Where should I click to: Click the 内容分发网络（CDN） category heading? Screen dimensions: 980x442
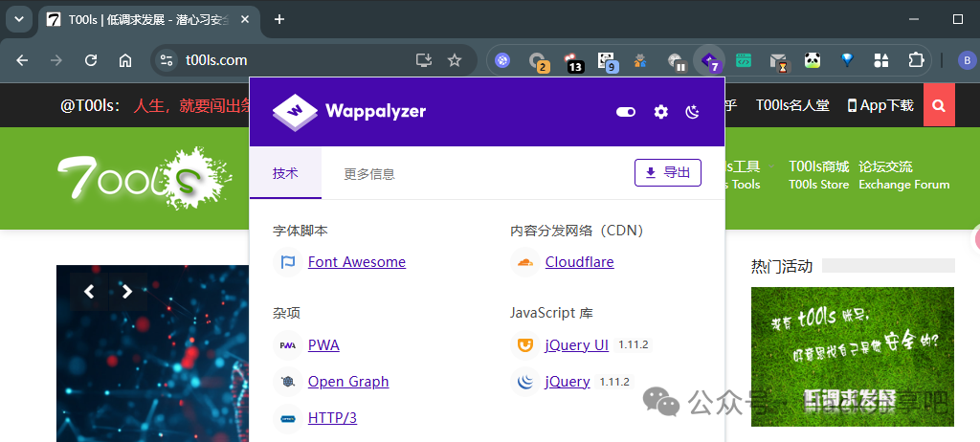tap(577, 231)
